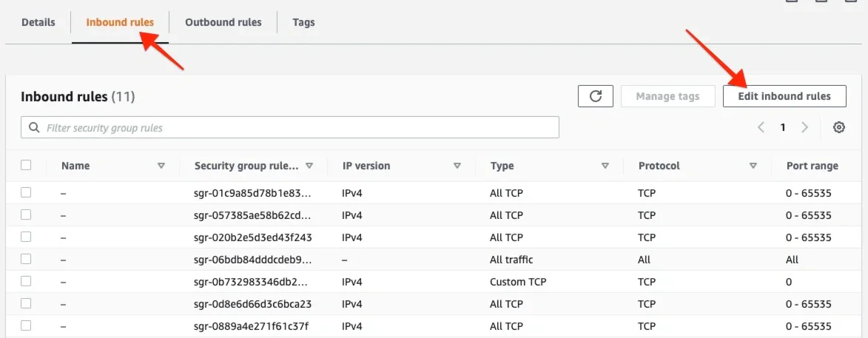
Task: Sort by Protocol column arrow
Action: coord(753,166)
